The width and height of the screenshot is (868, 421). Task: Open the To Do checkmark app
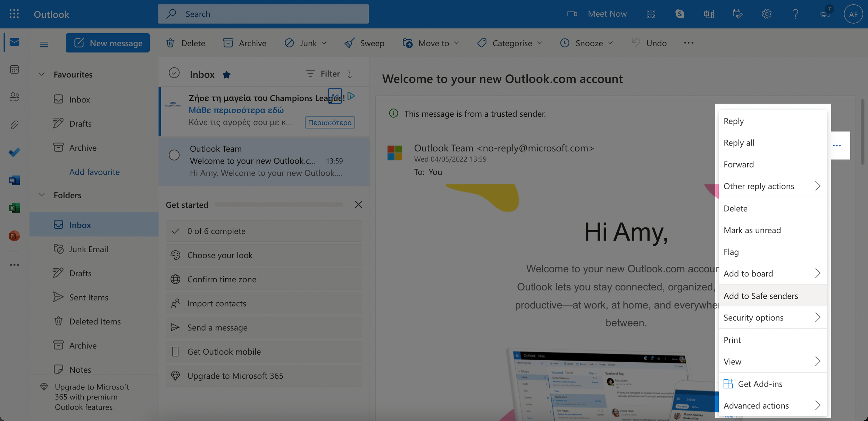pyautogui.click(x=14, y=152)
